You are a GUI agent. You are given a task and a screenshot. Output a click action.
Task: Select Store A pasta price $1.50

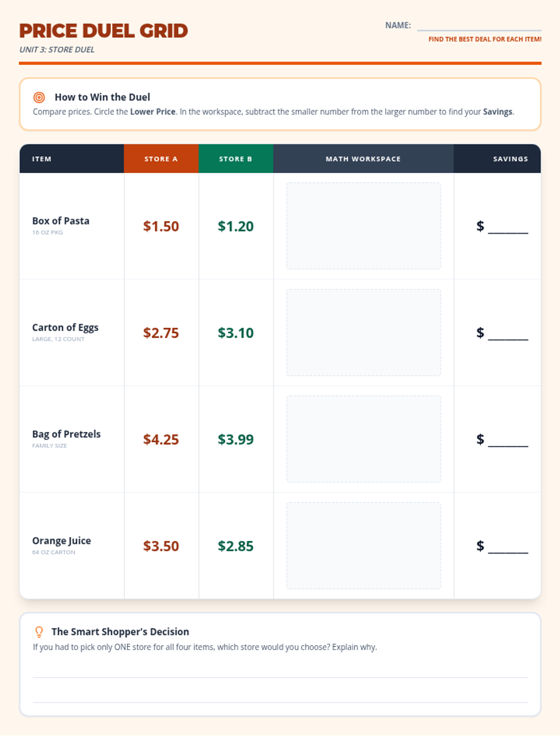(161, 226)
